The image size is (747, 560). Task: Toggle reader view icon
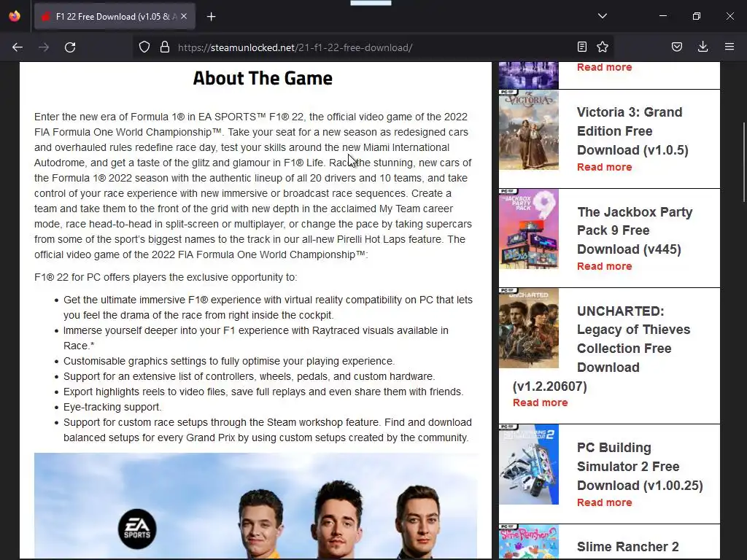[x=581, y=47]
